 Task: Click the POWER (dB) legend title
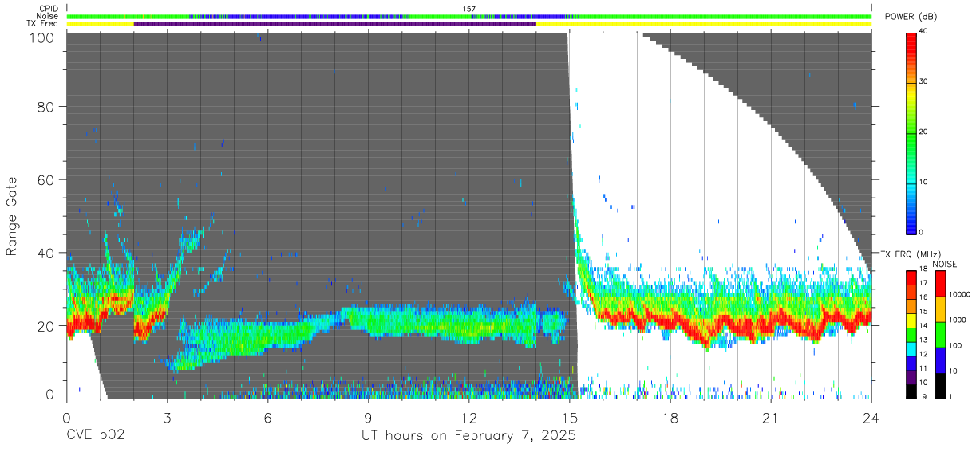click(911, 17)
